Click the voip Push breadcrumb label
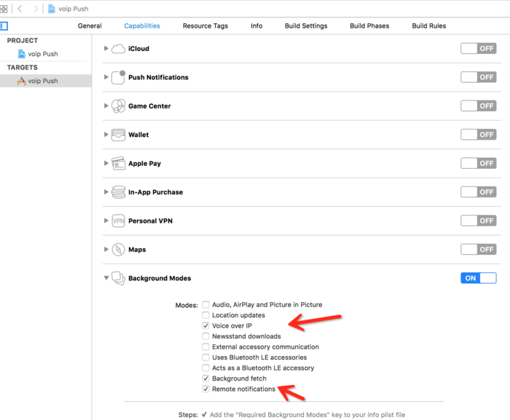The width and height of the screenshot is (510, 420). pos(74,9)
